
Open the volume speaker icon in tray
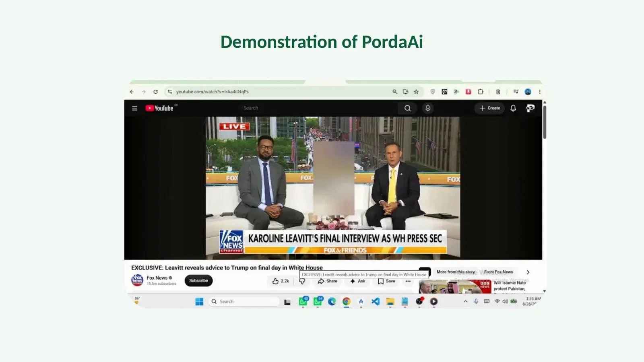coord(505,301)
